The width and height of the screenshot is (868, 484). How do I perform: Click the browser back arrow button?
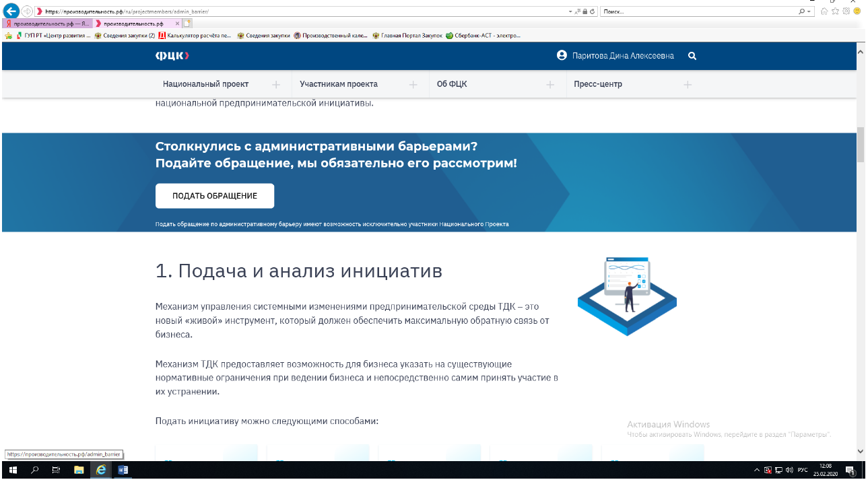[x=11, y=11]
